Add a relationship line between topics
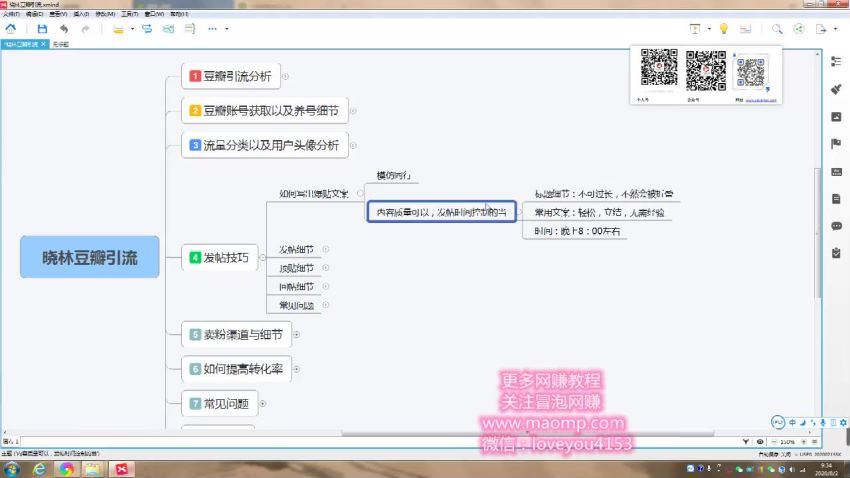850x478 pixels. (147, 29)
